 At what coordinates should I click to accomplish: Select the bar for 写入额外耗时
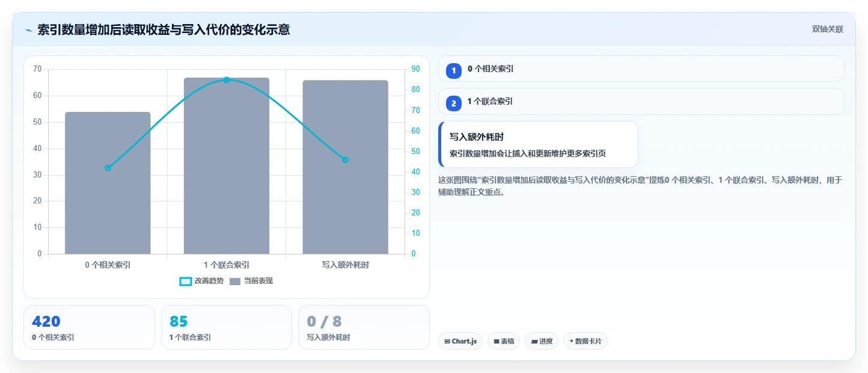(345, 167)
